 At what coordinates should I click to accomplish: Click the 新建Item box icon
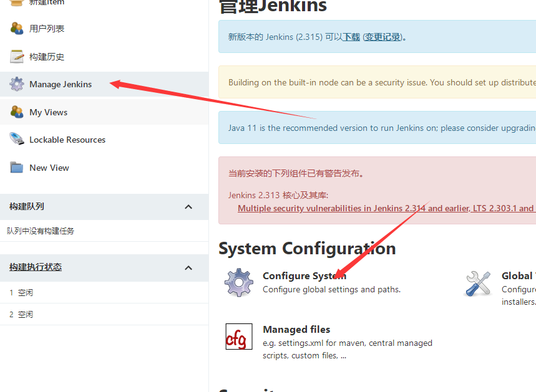tap(16, 2)
